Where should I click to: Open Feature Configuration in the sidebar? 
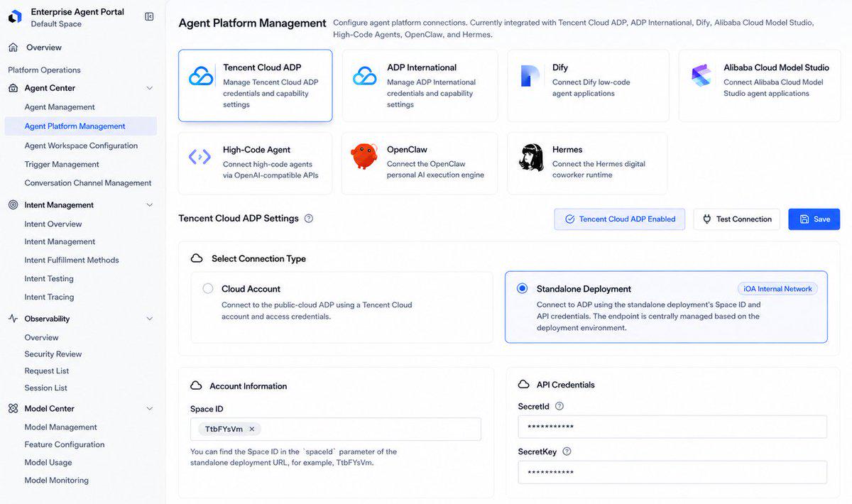(x=65, y=445)
